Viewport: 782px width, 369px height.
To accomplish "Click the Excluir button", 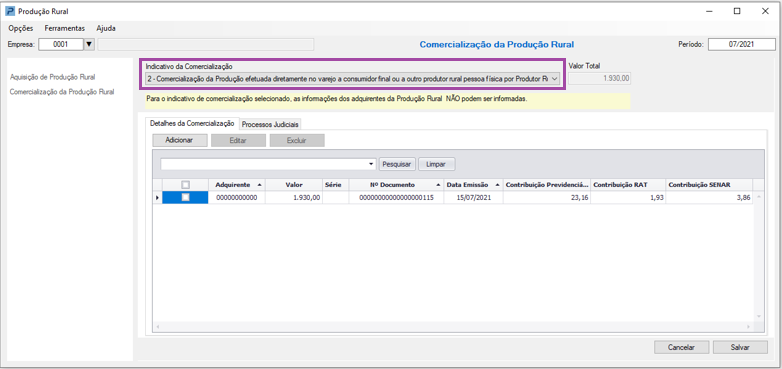I will (297, 141).
